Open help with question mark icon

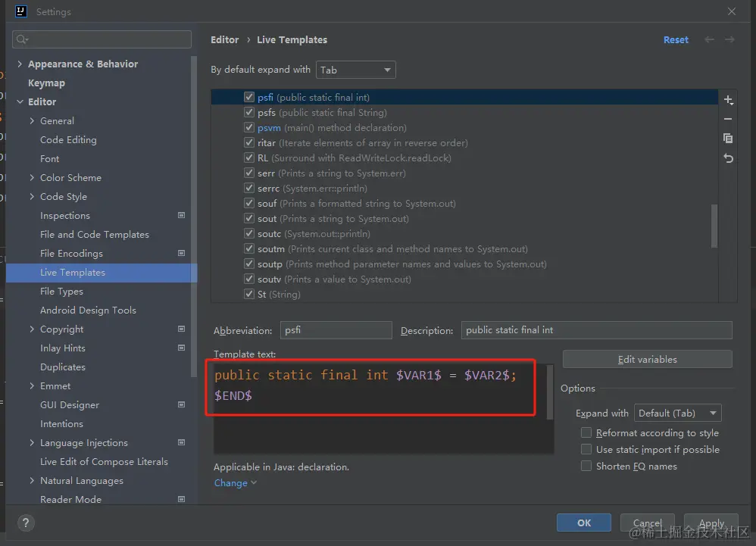[26, 523]
